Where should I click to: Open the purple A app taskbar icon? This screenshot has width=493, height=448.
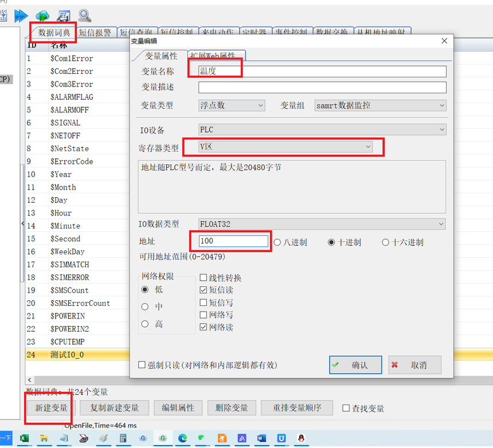pyautogui.click(x=242, y=438)
